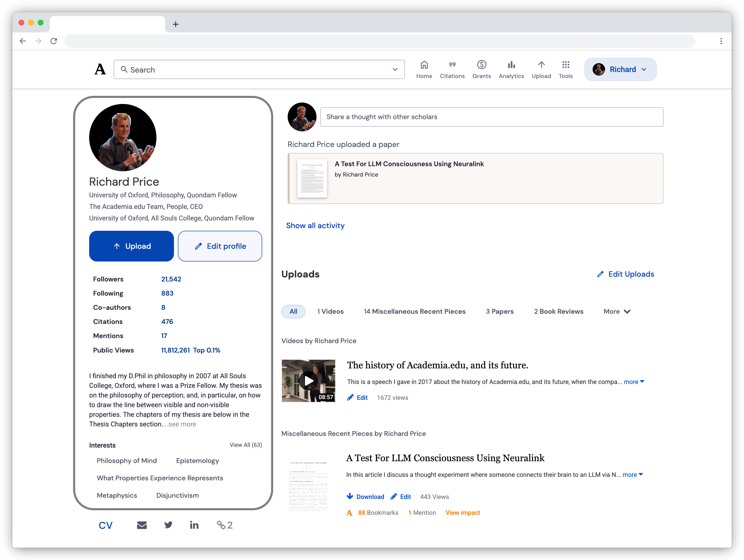Select the 14 Miscellaneous Recent Pieces tab
Viewport: 744px width, 560px height.
414,312
